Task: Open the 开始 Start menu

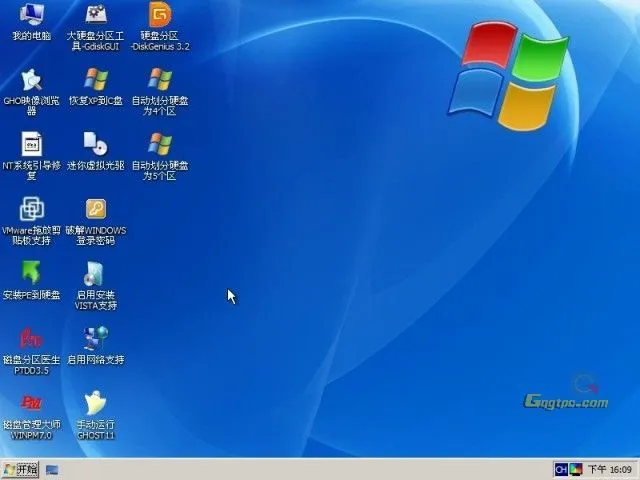Action: click(x=21, y=469)
